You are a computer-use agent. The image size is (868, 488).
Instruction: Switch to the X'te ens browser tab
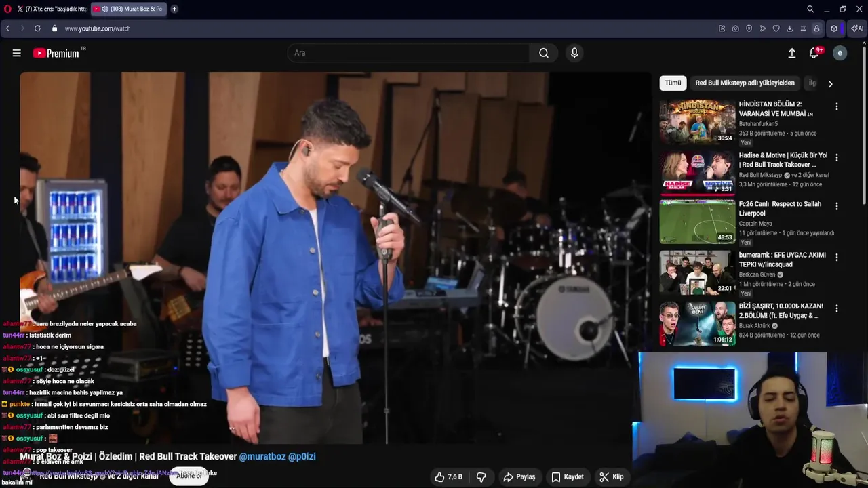[x=52, y=9]
